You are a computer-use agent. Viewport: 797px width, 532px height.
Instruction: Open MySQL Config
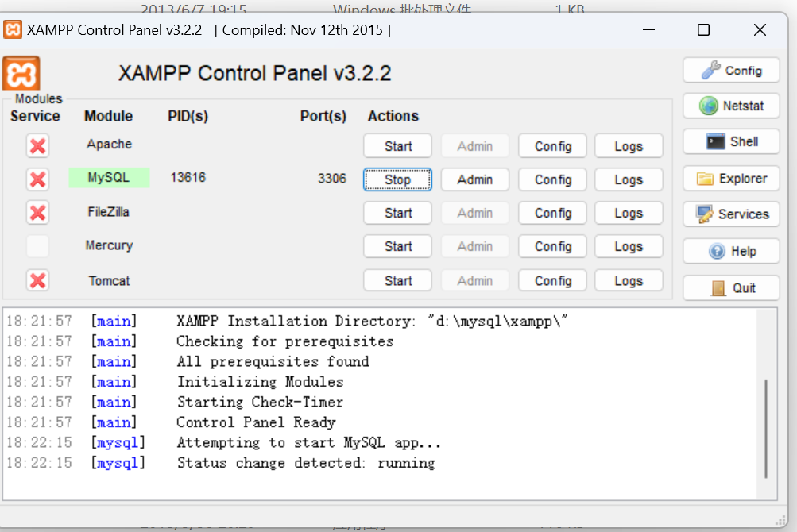552,179
